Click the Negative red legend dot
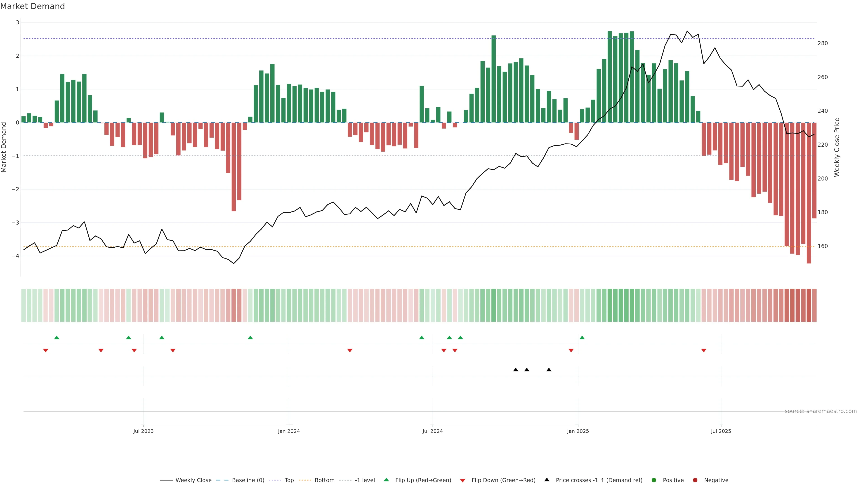Viewport: 868px width, 488px height. [x=695, y=480]
